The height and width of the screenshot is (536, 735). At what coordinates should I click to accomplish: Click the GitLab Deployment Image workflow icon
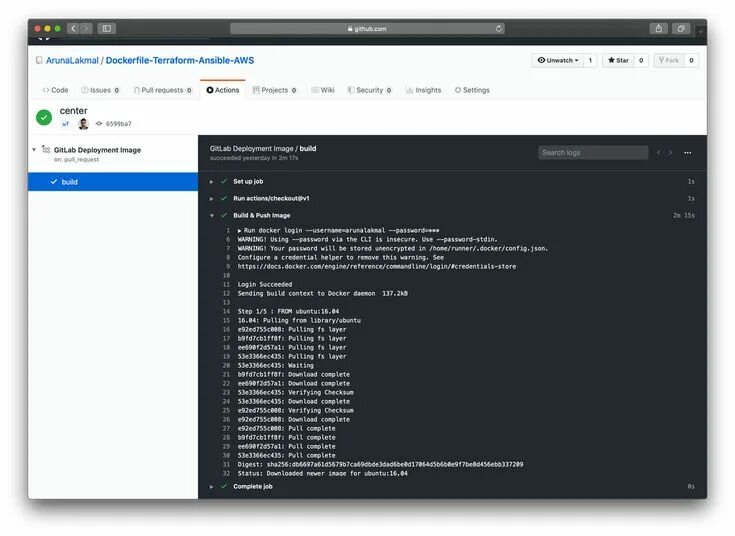pos(46,150)
